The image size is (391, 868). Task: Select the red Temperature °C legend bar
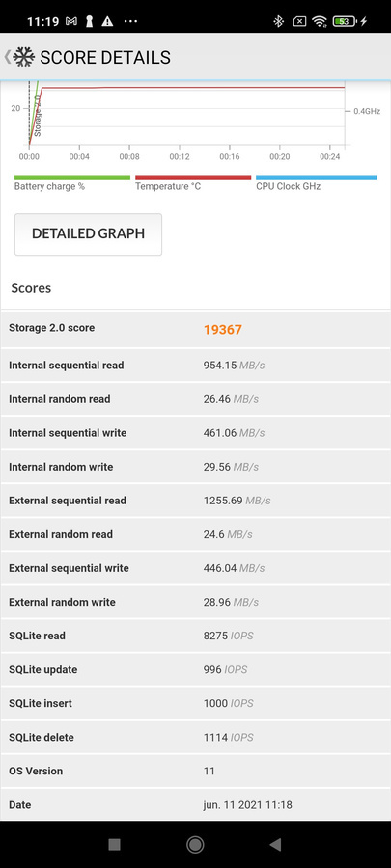[193, 177]
